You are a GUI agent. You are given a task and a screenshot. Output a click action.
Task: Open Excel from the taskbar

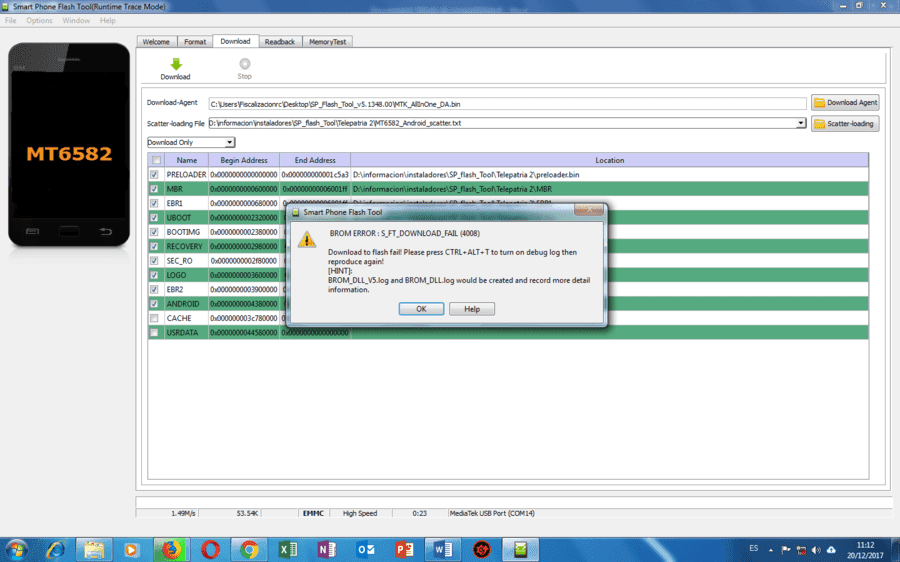tap(288, 550)
